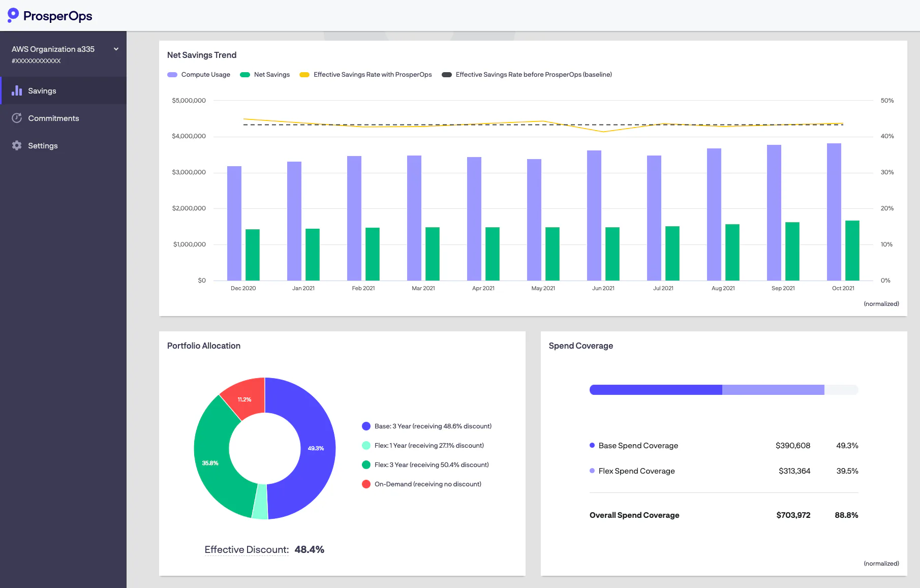This screenshot has width=920, height=588.
Task: Click the Flex 3 Year legend dot
Action: pos(366,465)
